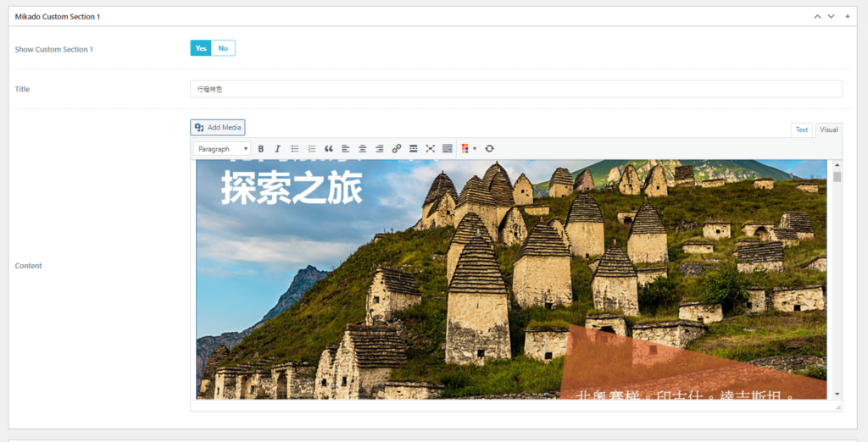
Task: Click the circular refresh icon in the toolbar
Action: tap(489, 149)
